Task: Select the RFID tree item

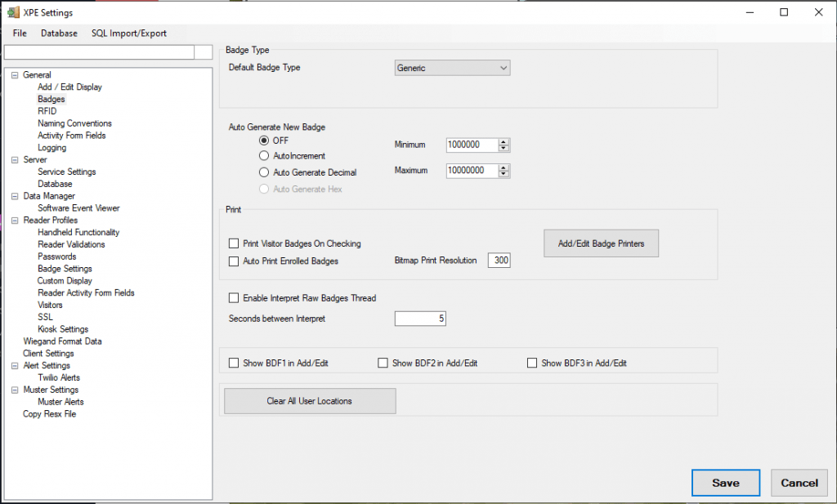Action: click(47, 111)
